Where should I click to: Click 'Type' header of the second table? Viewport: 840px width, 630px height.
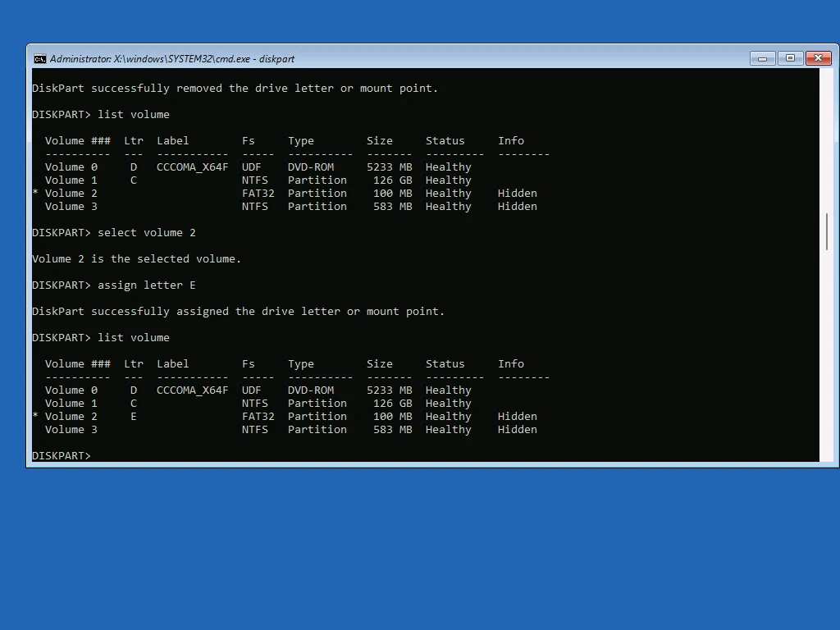pyautogui.click(x=301, y=363)
